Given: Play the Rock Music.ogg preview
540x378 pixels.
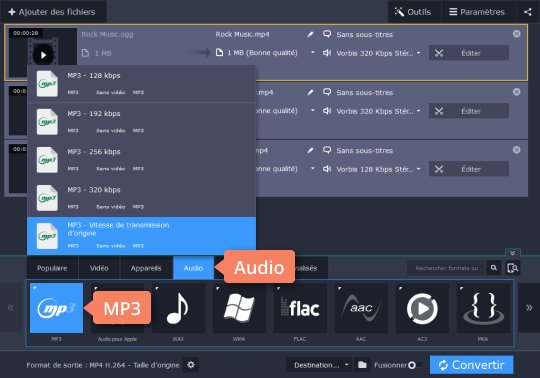Looking at the screenshot, I should point(43,54).
